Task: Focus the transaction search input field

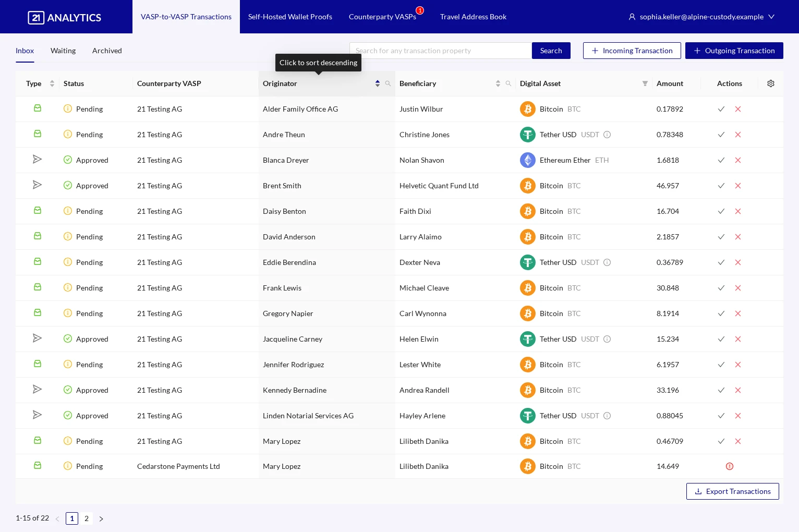Action: pyautogui.click(x=441, y=51)
